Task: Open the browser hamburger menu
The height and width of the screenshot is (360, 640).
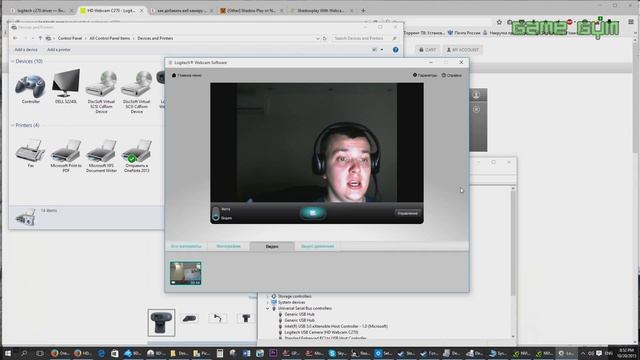Action: pyautogui.click(x=631, y=22)
